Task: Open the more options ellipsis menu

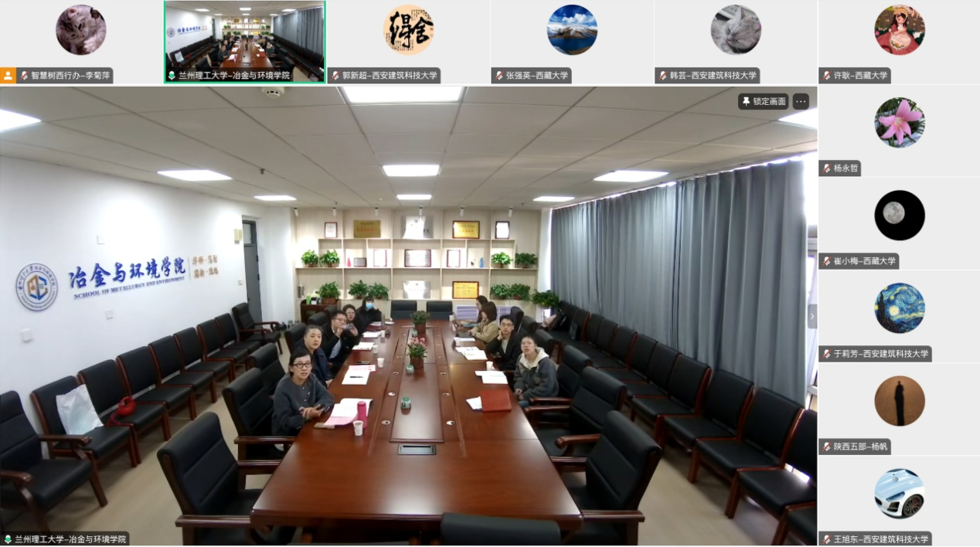Action: pyautogui.click(x=800, y=101)
